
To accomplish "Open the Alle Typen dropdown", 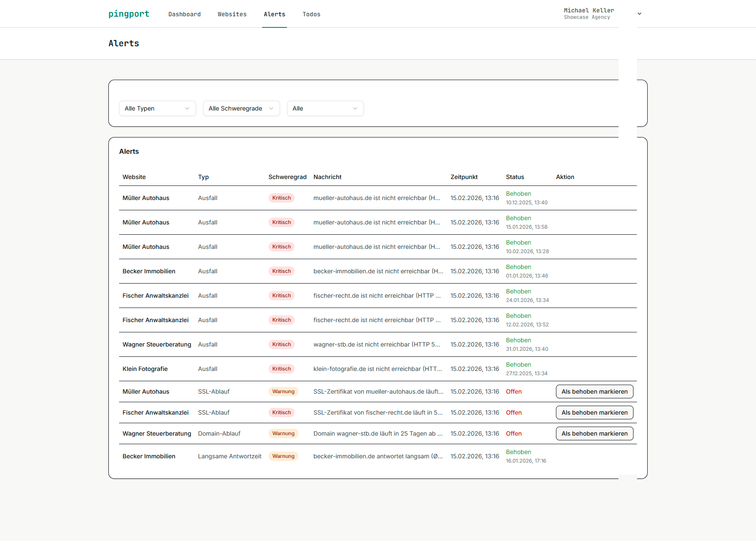I will tap(157, 108).
